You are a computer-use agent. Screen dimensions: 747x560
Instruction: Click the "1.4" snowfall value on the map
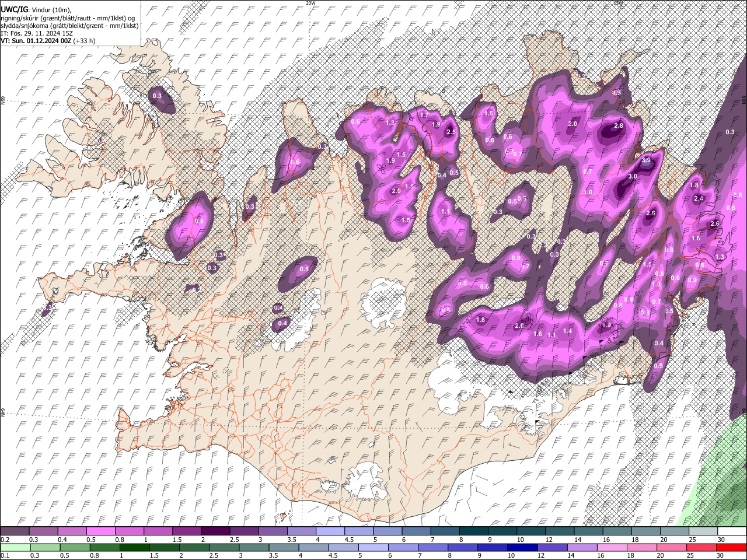567,331
